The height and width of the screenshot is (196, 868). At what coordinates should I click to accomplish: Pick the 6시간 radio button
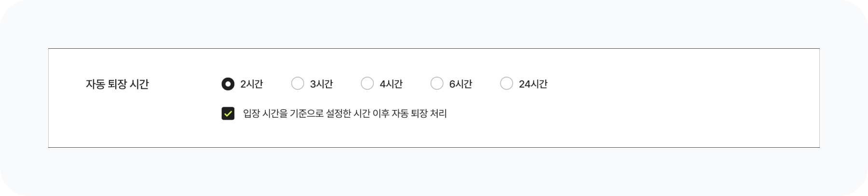coord(437,84)
